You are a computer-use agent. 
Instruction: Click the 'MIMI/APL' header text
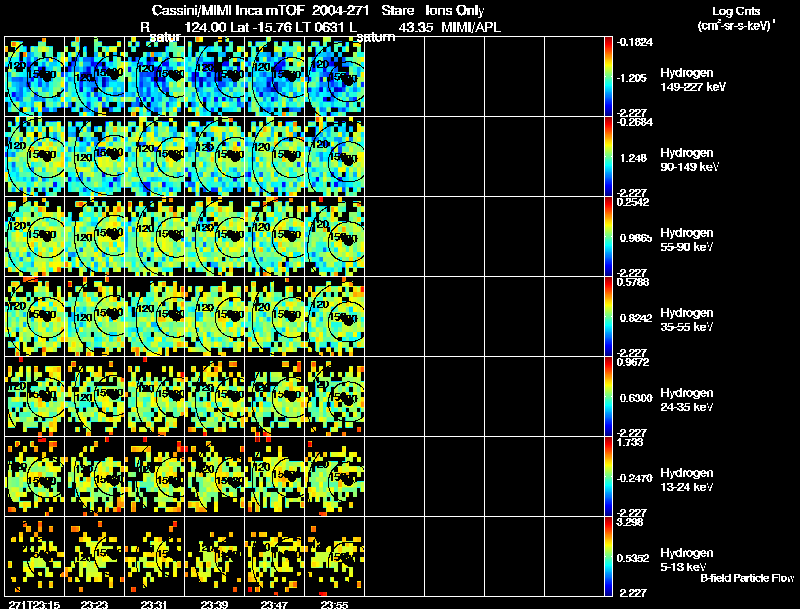click(x=471, y=27)
